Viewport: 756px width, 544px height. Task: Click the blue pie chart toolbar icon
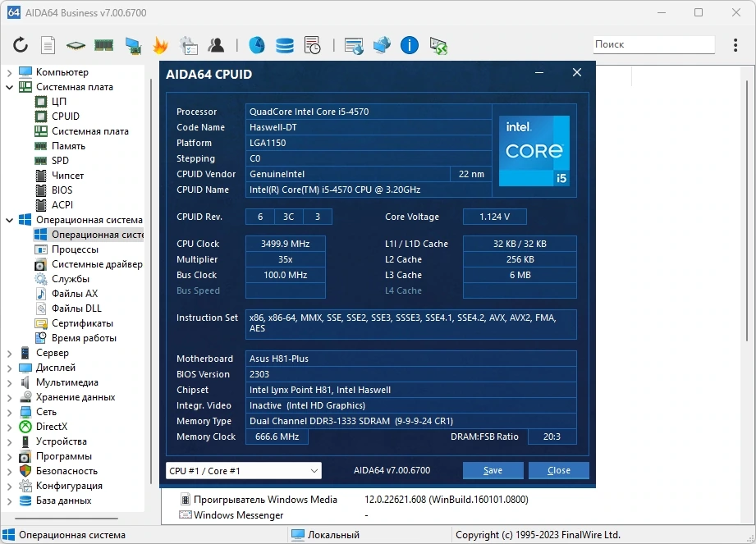256,45
